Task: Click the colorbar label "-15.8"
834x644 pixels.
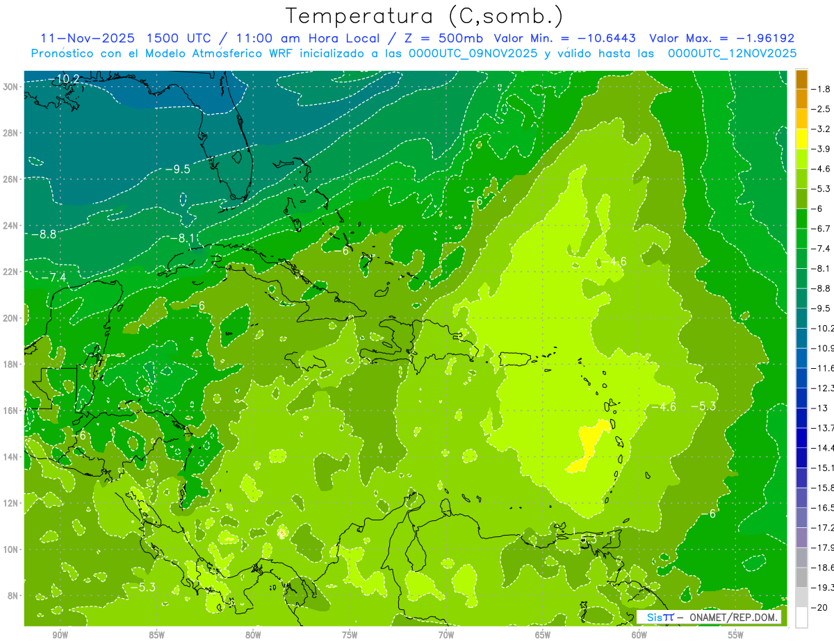Action: coord(823,488)
